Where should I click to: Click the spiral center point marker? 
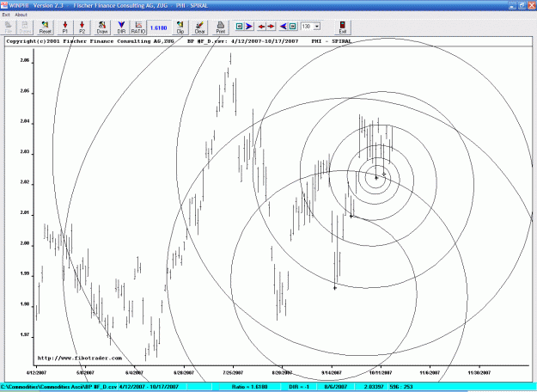tap(376, 177)
